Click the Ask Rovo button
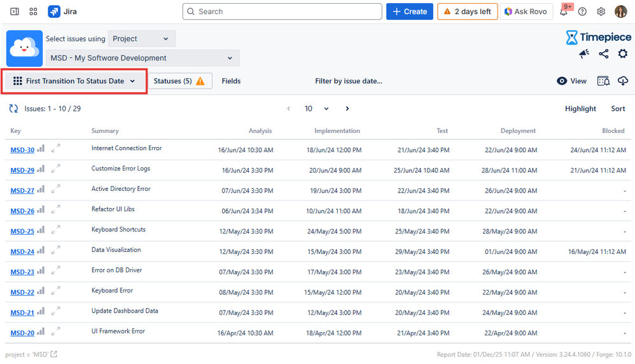Image resolution: width=635 pixels, height=364 pixels. [526, 11]
